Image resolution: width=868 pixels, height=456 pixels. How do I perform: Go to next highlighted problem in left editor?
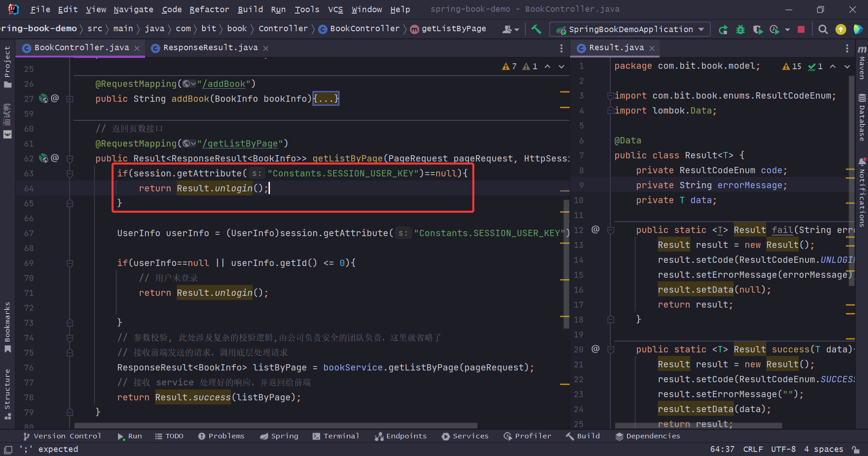[x=561, y=66]
